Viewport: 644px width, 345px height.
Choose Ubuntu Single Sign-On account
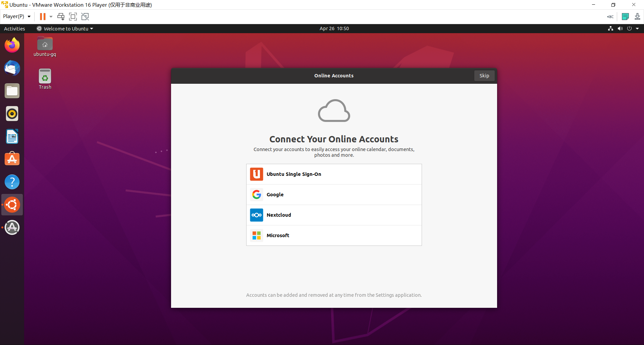pos(334,174)
